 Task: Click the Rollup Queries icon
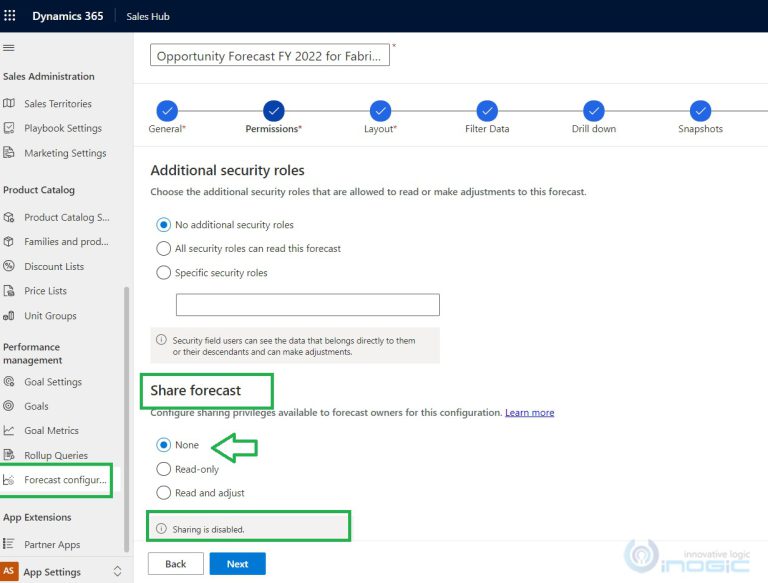(9, 455)
